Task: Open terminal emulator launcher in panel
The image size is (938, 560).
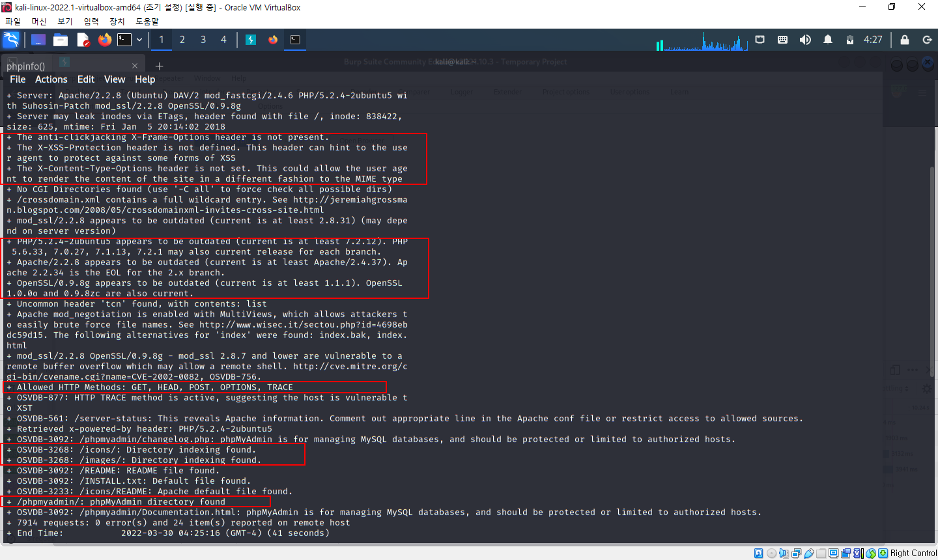Action: coord(124,40)
